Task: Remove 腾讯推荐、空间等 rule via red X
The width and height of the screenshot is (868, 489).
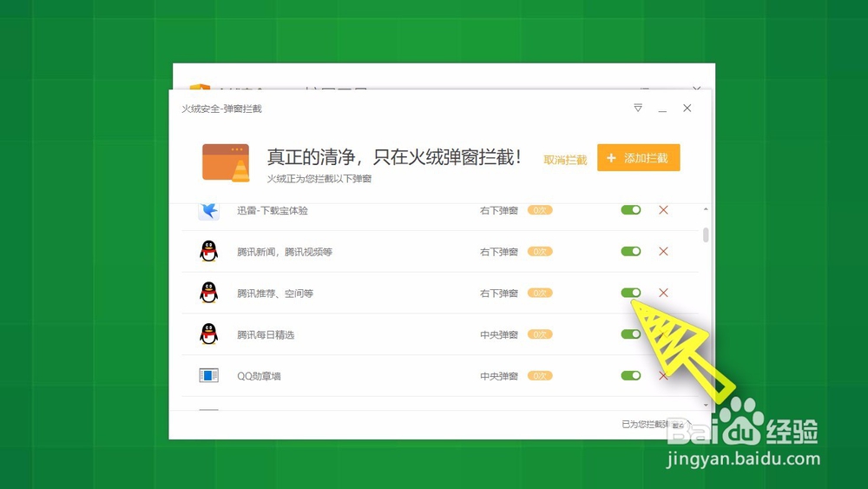Action: [663, 293]
